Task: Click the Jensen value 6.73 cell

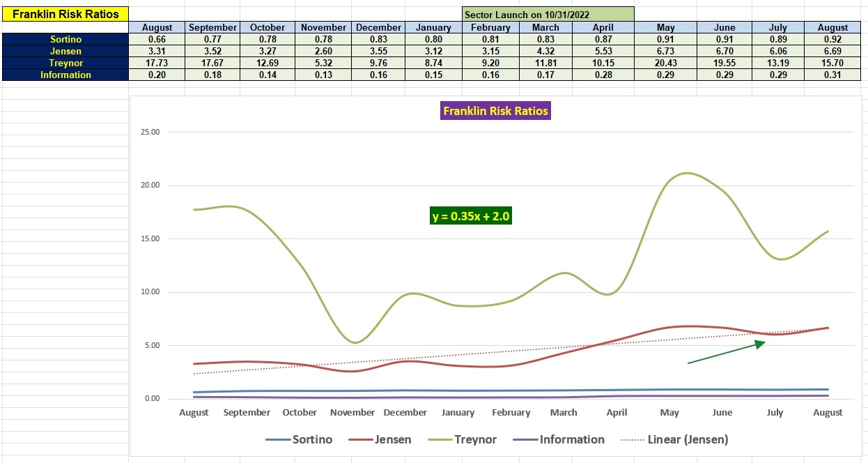Action: 665,51
